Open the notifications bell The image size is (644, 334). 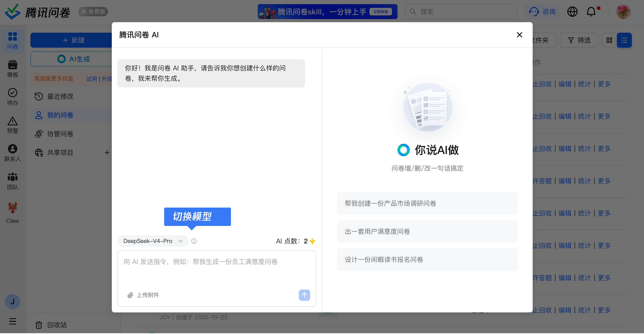coord(591,11)
